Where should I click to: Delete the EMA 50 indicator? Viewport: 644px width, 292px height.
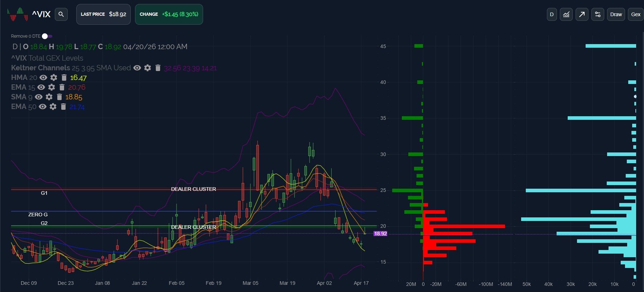pyautogui.click(x=63, y=107)
